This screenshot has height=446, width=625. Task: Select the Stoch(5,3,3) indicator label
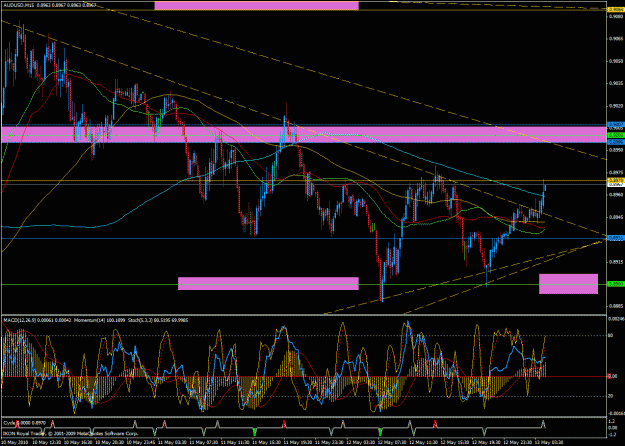pos(138,320)
